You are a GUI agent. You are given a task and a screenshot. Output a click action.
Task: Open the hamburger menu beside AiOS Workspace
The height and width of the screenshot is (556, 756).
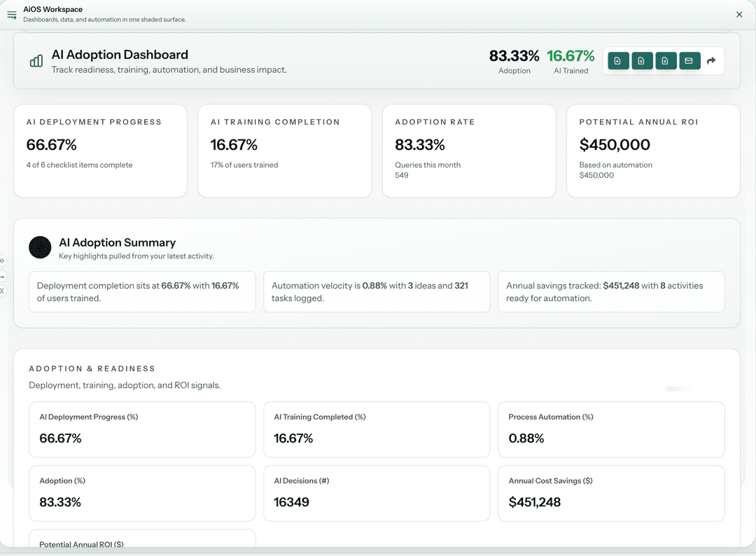pos(12,15)
